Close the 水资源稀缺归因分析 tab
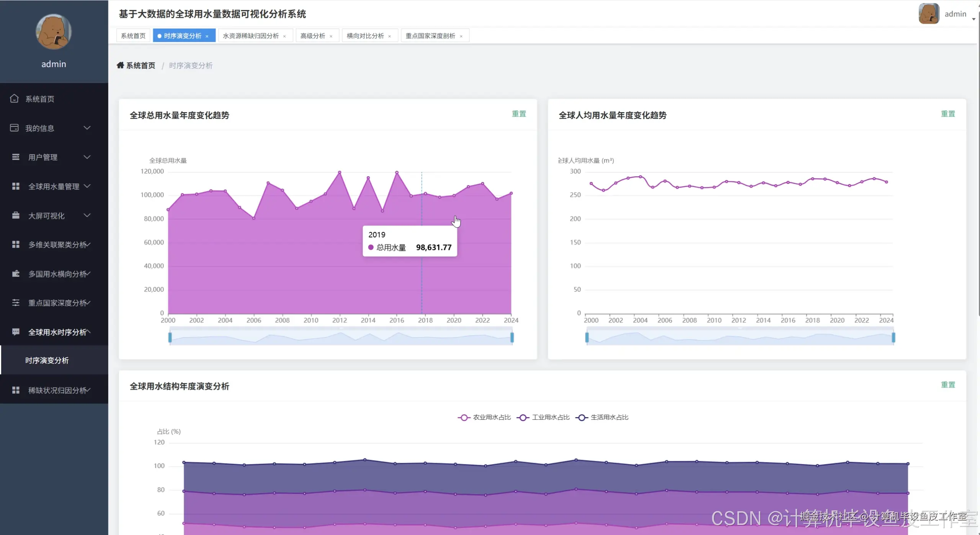980x535 pixels. 284,36
